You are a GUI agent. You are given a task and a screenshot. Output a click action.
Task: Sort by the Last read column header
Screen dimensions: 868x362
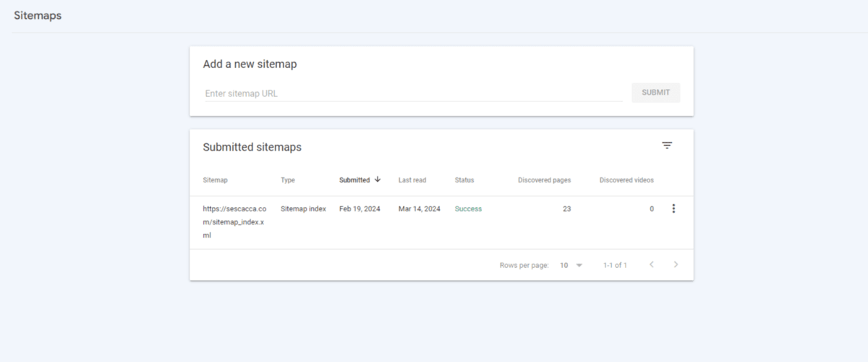[412, 180]
